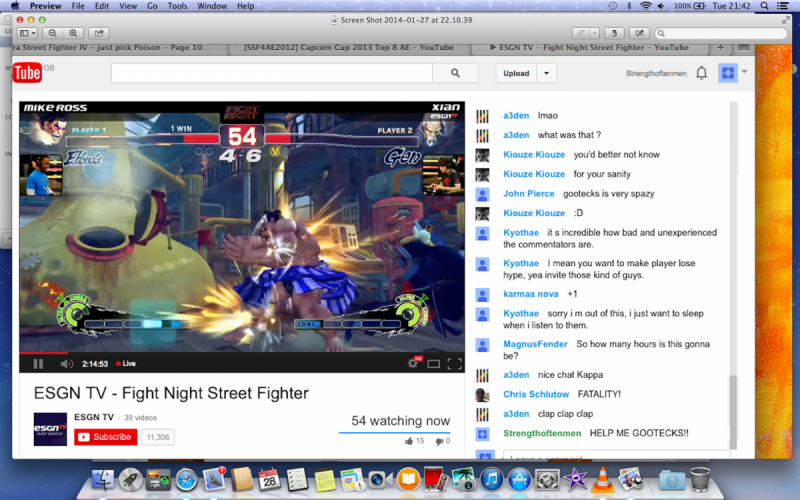Enter fullscreen video mode
Viewport: 800px width, 500px height.
[454, 364]
